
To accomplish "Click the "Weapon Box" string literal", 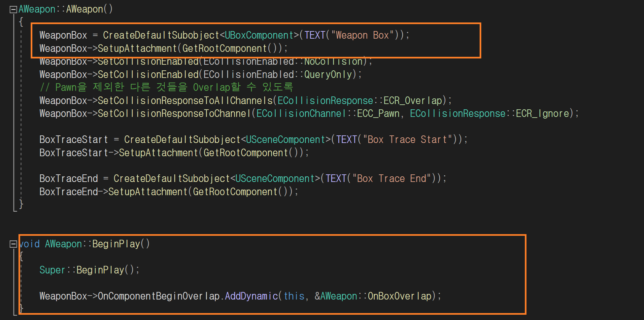I will coord(362,35).
